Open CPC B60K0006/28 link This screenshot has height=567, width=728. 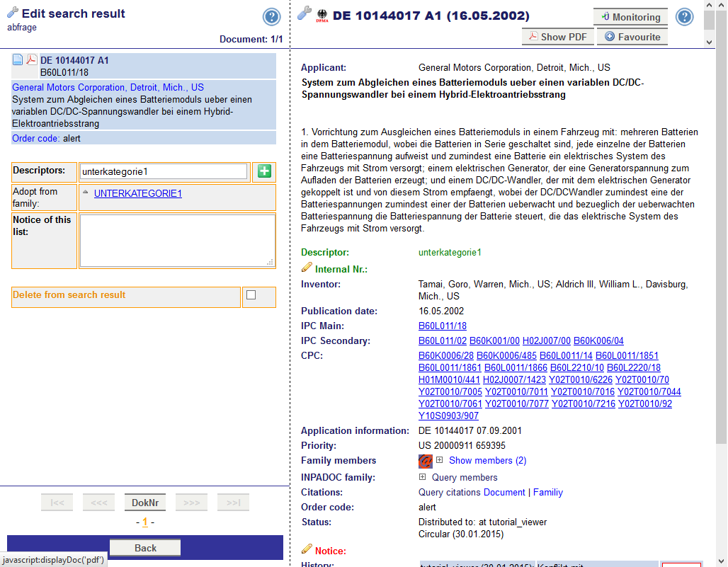click(445, 355)
